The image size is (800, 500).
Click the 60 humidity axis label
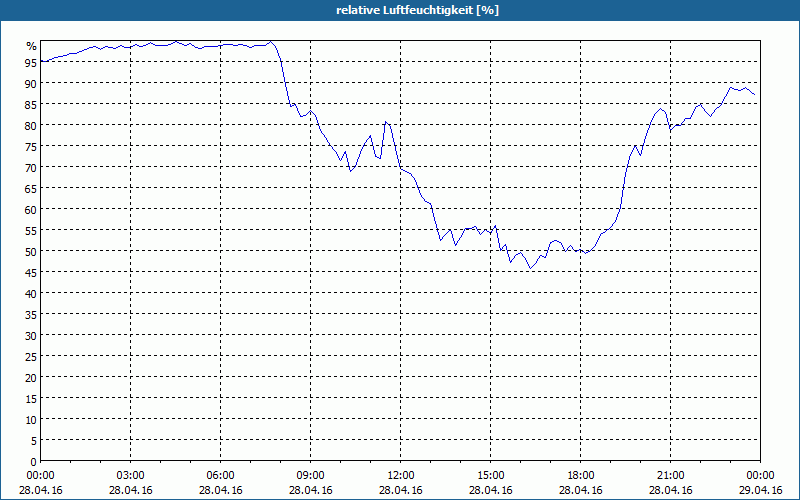(31, 209)
